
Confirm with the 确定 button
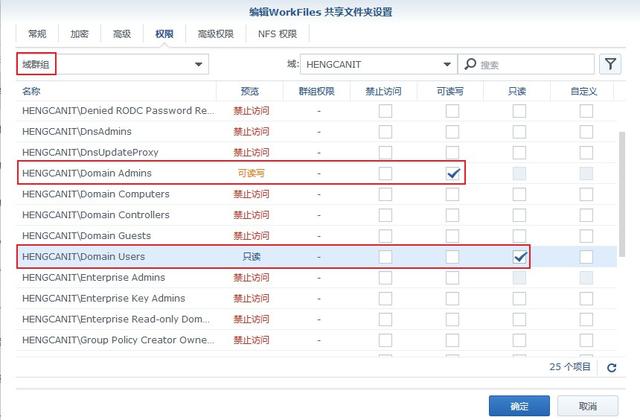click(519, 406)
